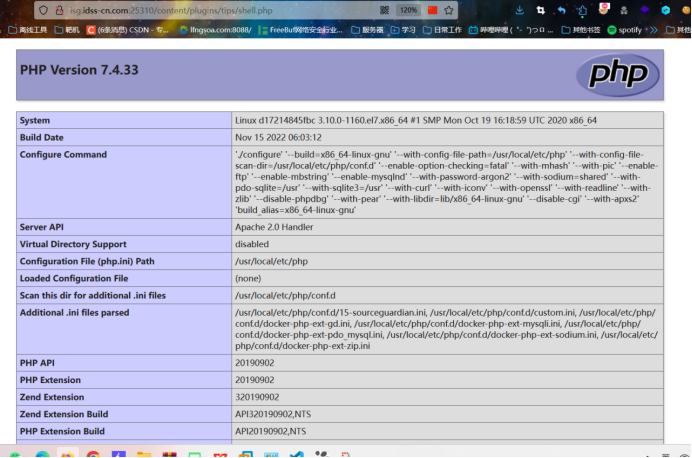
Task: Bookmark this page with the star icon
Action: coord(449,10)
